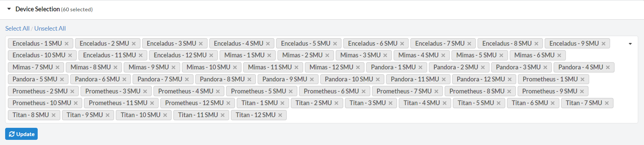Remove the Pandora - 4 SMU tag
Screen dimensions: 644x145
coord(608,67)
